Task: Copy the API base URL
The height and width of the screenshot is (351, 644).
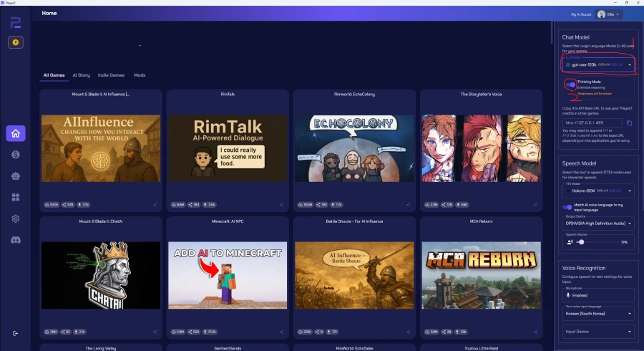Action: click(629, 122)
